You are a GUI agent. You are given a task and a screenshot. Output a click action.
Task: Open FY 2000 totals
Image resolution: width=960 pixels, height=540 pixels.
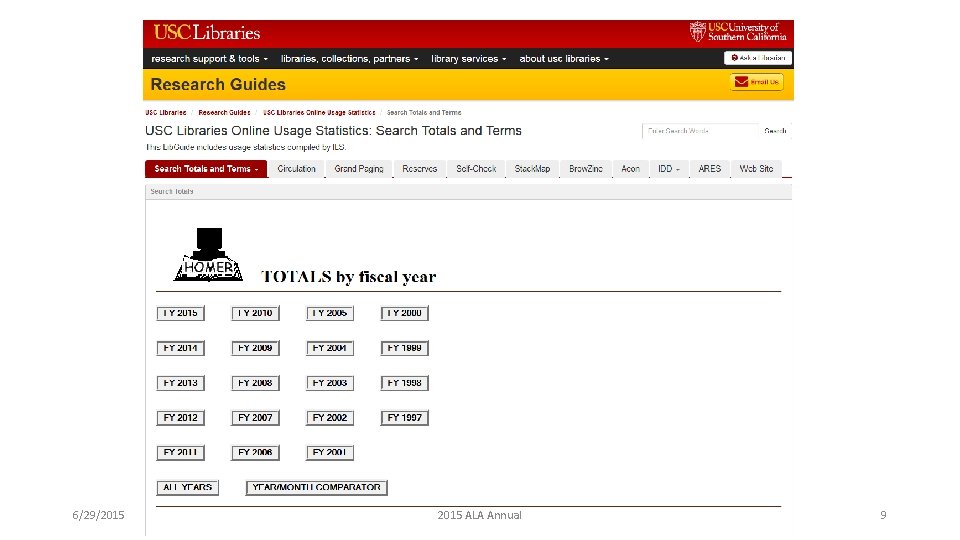tap(405, 313)
